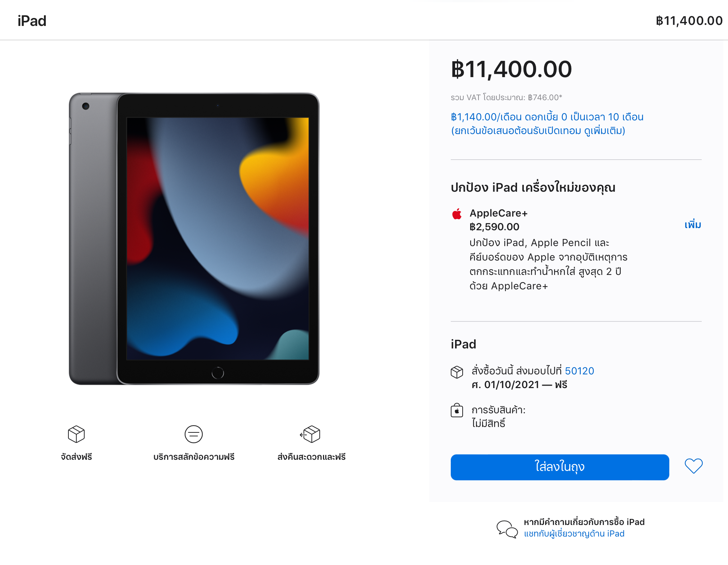The image size is (728, 565).
Task: Click the บริการสลักข้อความฟรี engraving label
Action: (x=194, y=457)
